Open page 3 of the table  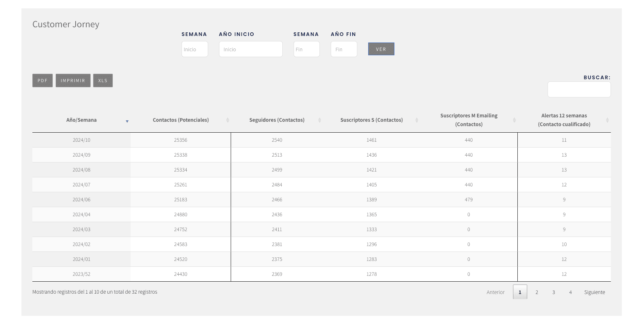(x=553, y=292)
